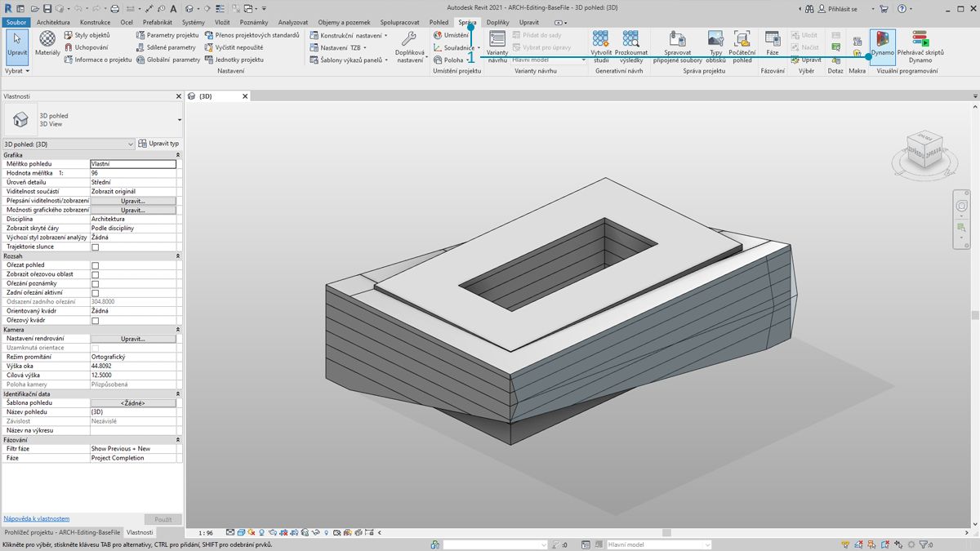This screenshot has height=551, width=980.
Task: Open Nápověda k vlastnostem link
Action: pos(36,518)
